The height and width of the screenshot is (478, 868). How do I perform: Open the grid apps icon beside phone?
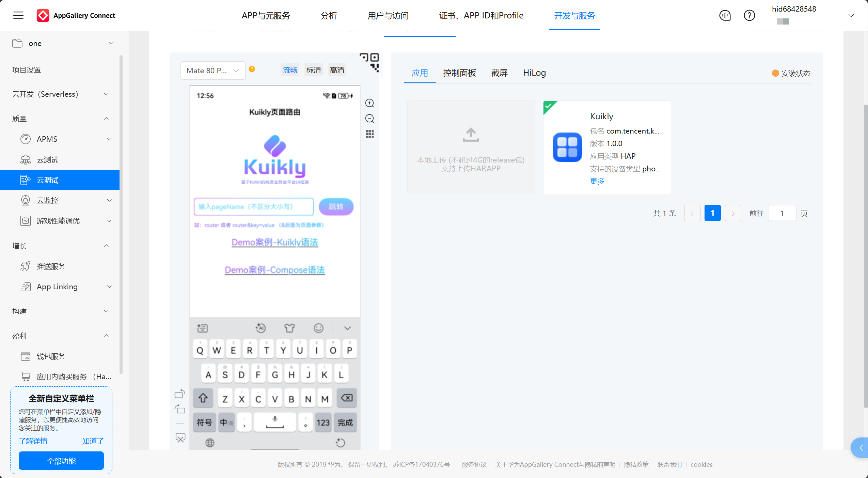[x=369, y=134]
